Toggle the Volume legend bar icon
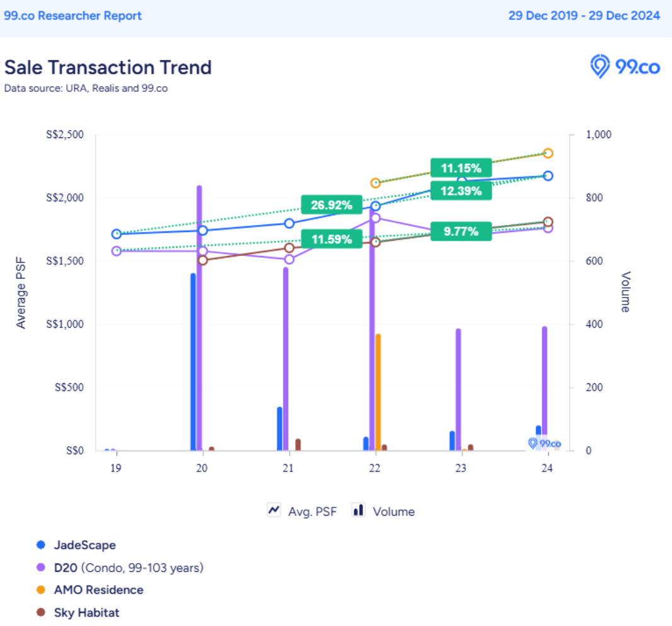This screenshot has height=626, width=672. click(359, 511)
